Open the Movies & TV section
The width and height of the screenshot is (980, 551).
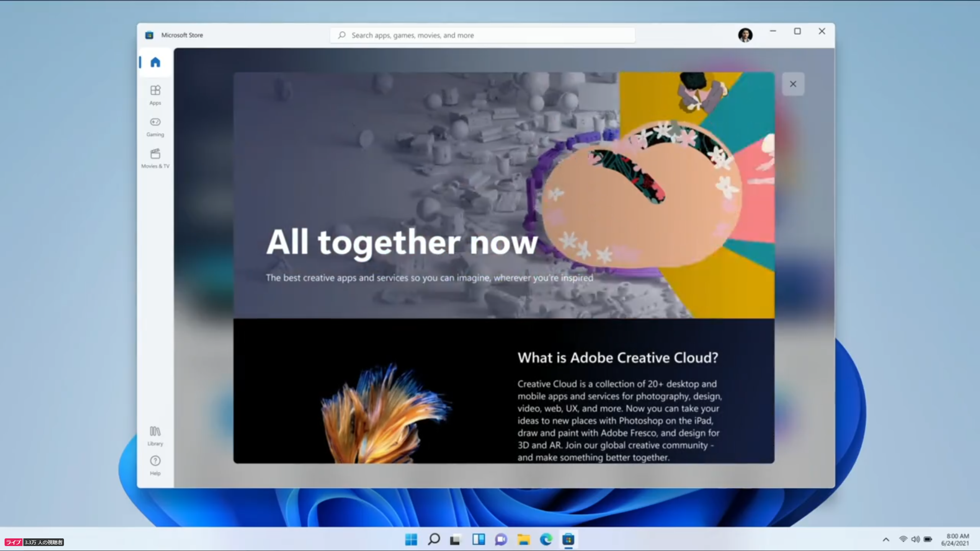pyautogui.click(x=155, y=158)
